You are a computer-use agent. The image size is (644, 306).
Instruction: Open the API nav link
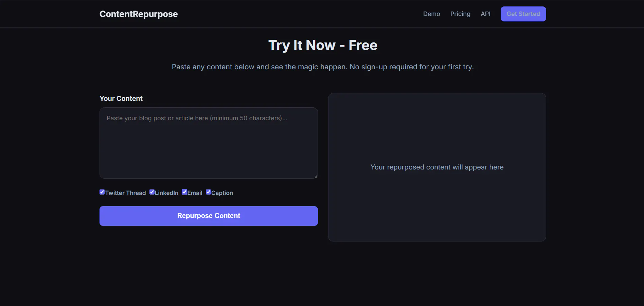pos(485,14)
